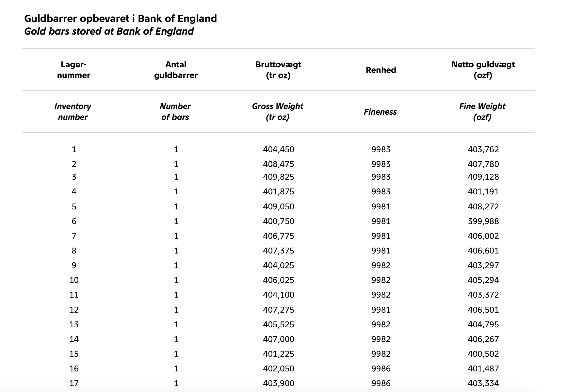
Task: Select fine weight value 405,294
Action: (483, 280)
